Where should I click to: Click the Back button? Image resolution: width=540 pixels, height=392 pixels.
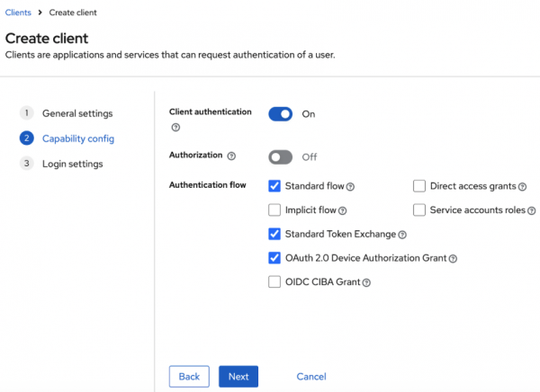[x=189, y=377]
